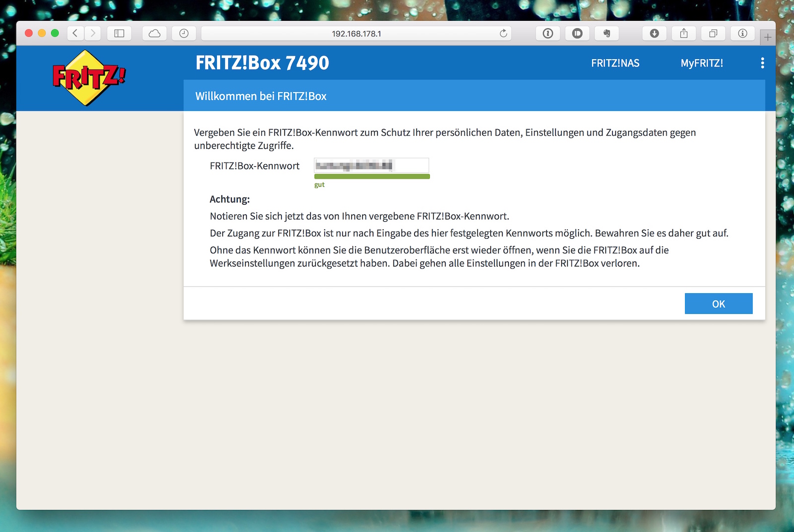Close the Safari window
794x532 pixels.
pos(29,33)
